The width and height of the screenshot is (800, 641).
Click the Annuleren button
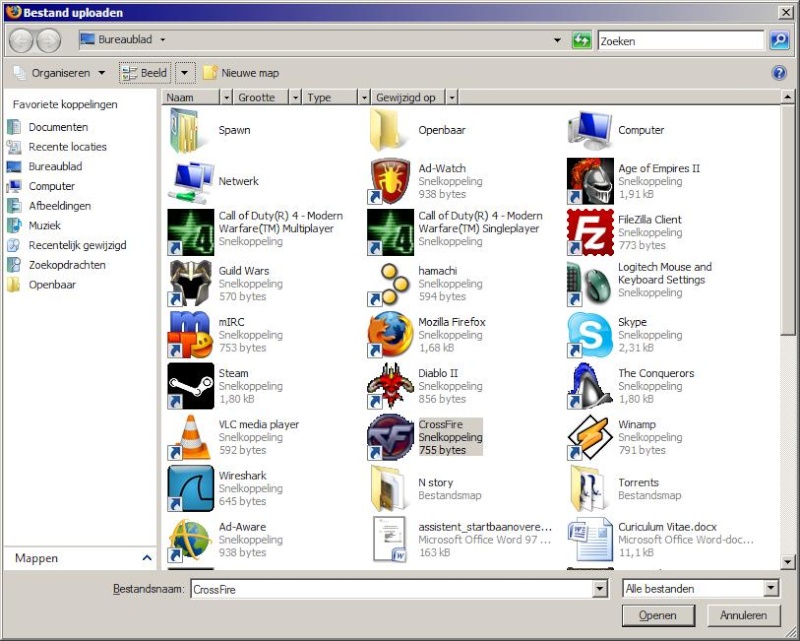(744, 615)
